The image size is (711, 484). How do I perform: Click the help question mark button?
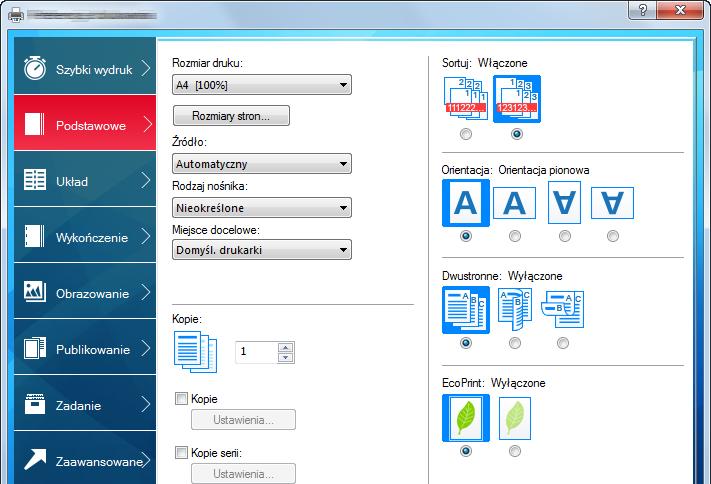point(642,10)
